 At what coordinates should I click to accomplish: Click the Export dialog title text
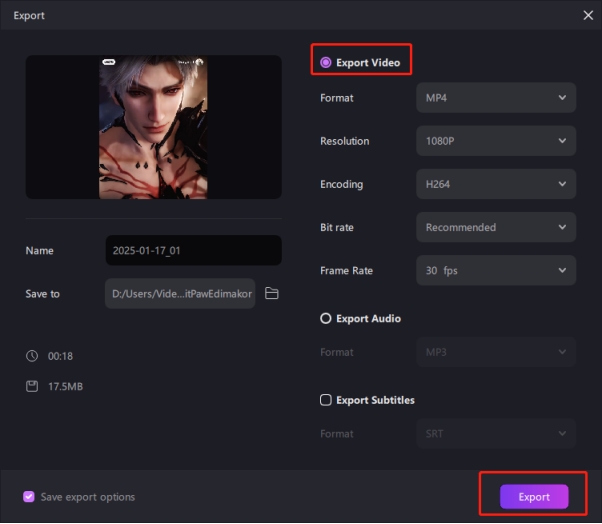(29, 16)
